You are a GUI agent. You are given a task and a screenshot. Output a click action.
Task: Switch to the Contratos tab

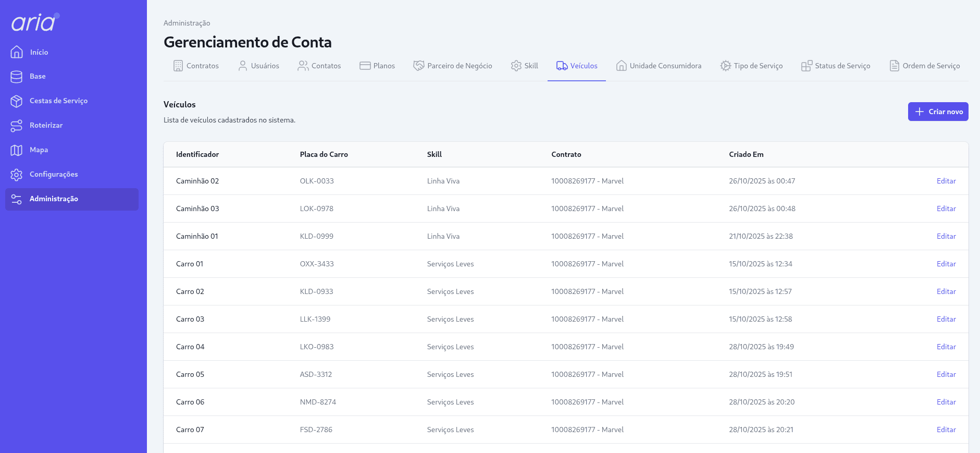(x=196, y=66)
